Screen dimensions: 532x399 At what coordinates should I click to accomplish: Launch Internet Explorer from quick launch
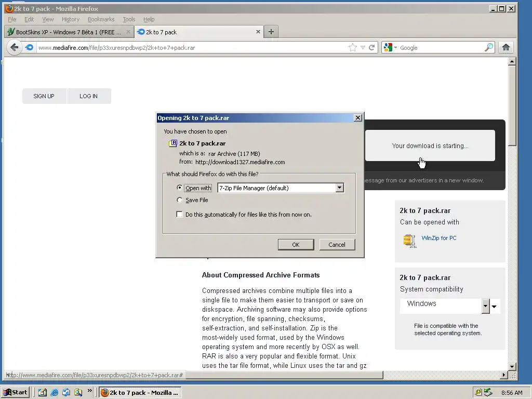click(54, 393)
